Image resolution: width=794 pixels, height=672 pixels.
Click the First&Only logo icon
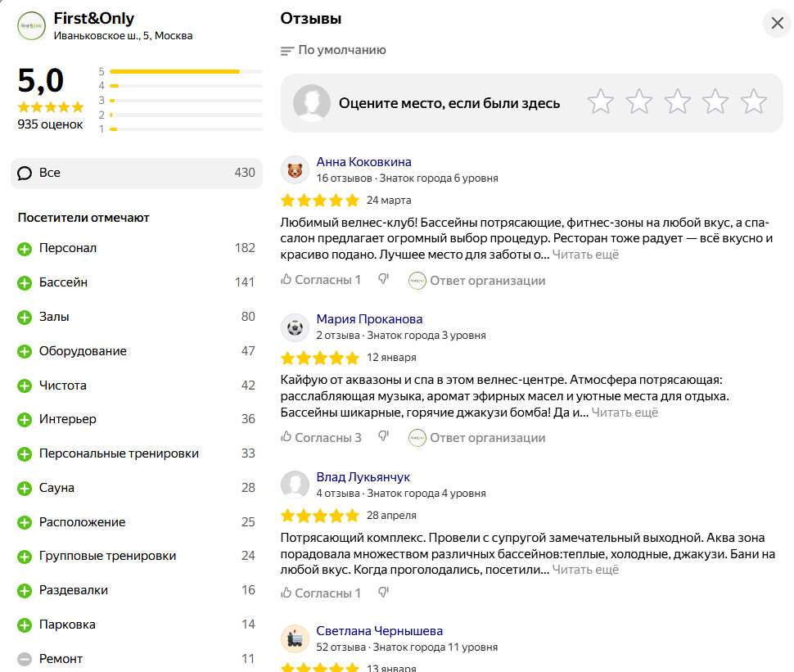click(x=31, y=26)
